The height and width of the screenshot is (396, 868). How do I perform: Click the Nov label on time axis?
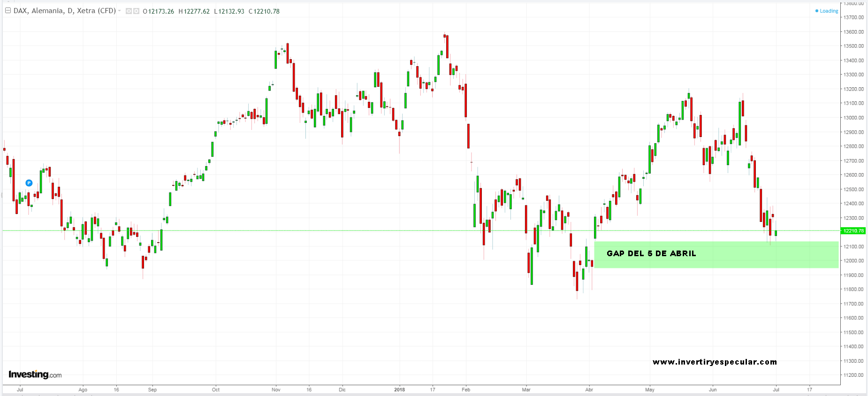[x=276, y=389]
